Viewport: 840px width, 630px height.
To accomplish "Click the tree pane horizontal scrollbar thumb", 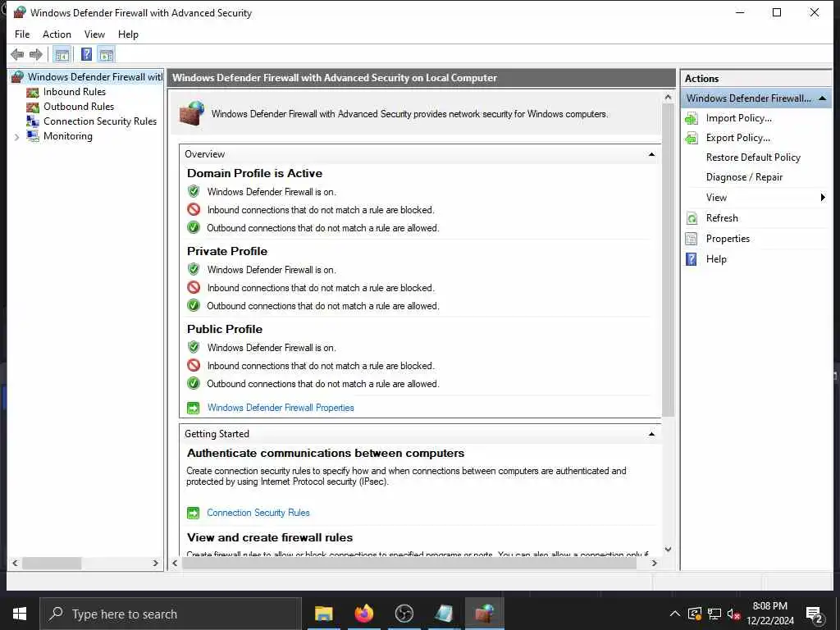I will 52,563.
